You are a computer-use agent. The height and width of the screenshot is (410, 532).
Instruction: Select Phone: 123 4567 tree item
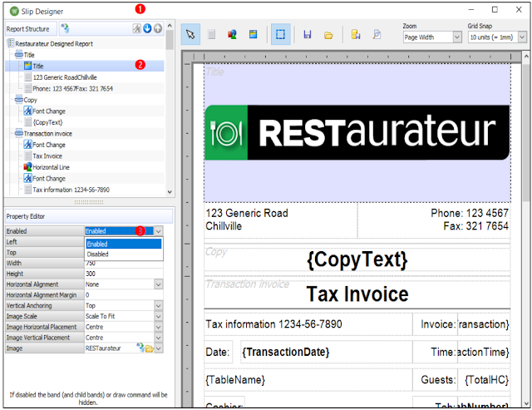pos(72,89)
